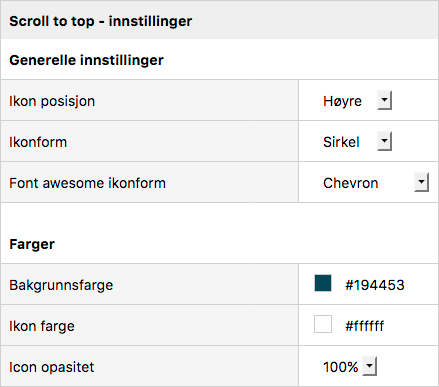Click the Sirkel shape value

[341, 142]
